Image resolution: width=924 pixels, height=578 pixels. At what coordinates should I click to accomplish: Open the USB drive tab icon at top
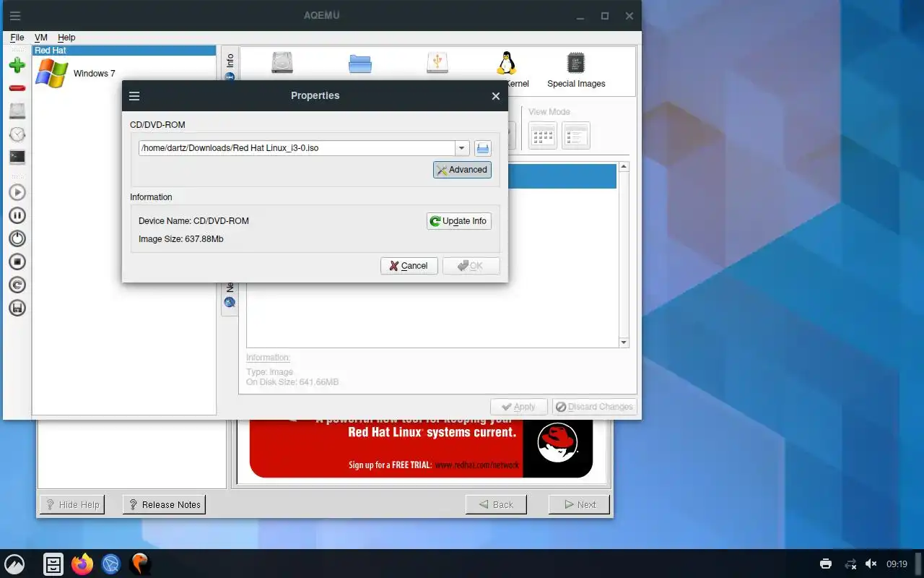tap(437, 63)
